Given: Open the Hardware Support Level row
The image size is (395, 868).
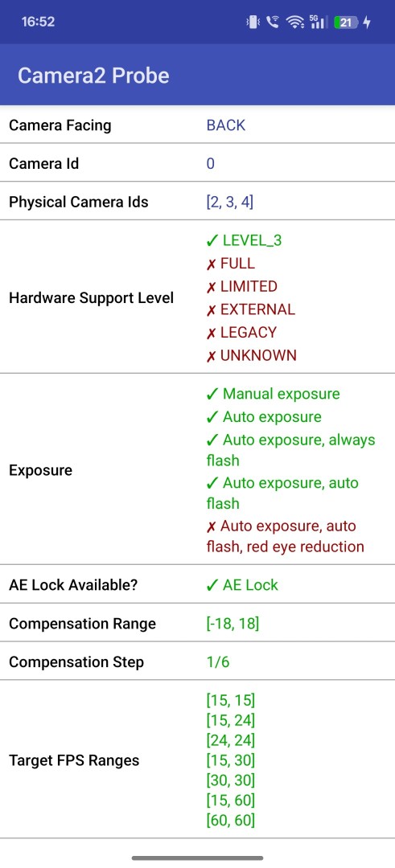Looking at the screenshot, I should click(x=197, y=297).
